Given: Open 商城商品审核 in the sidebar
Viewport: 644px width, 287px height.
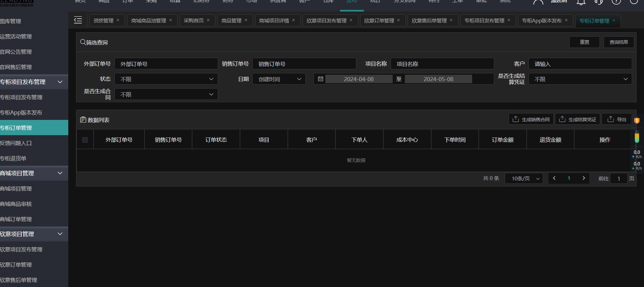Looking at the screenshot, I should (x=34, y=204).
